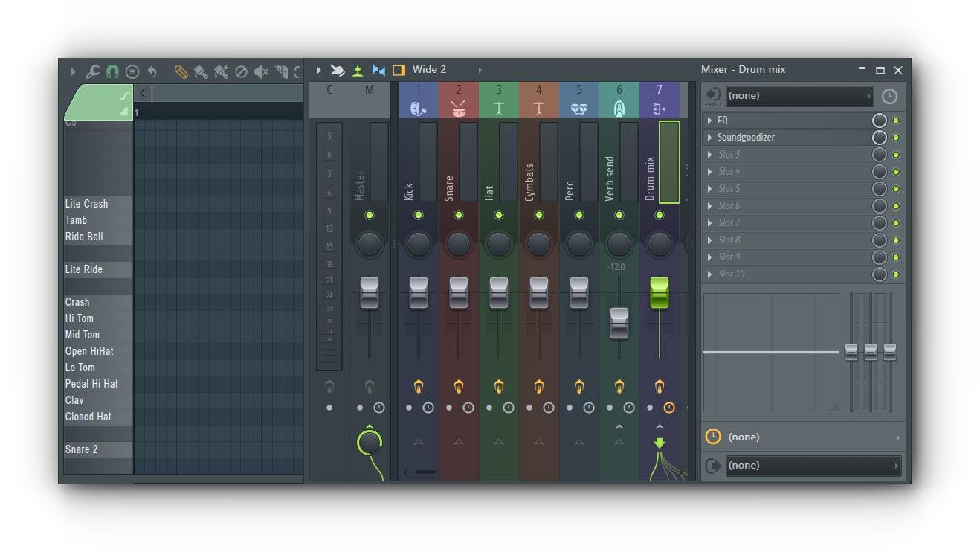Click the magnet snap icon in piano roll
Screen dimensions: 980x552
click(x=112, y=71)
